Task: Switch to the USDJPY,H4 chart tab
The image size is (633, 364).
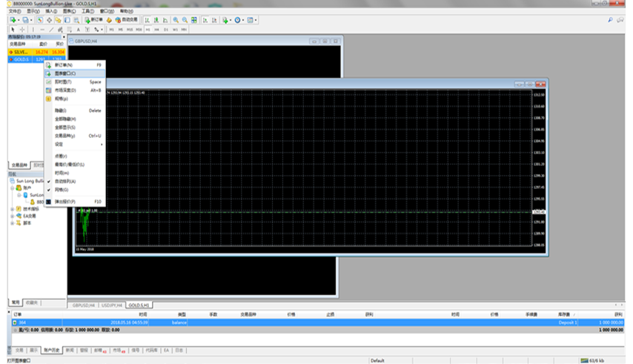Action: tap(110, 305)
